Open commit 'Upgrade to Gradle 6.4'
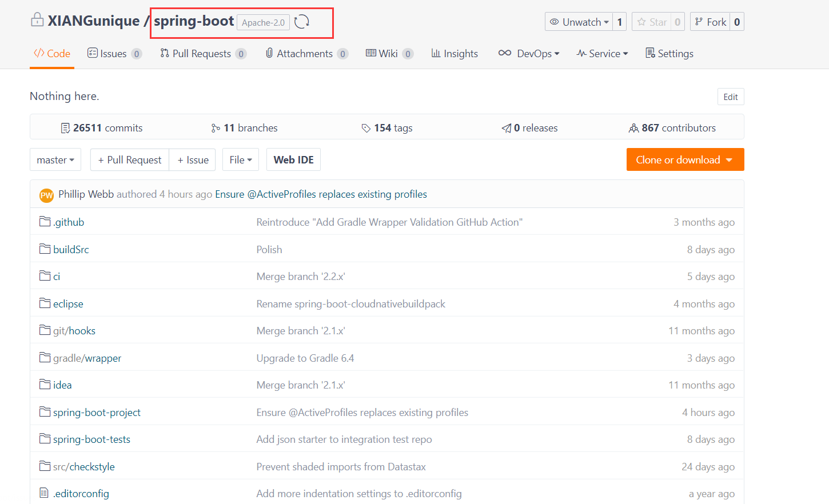 coord(305,358)
